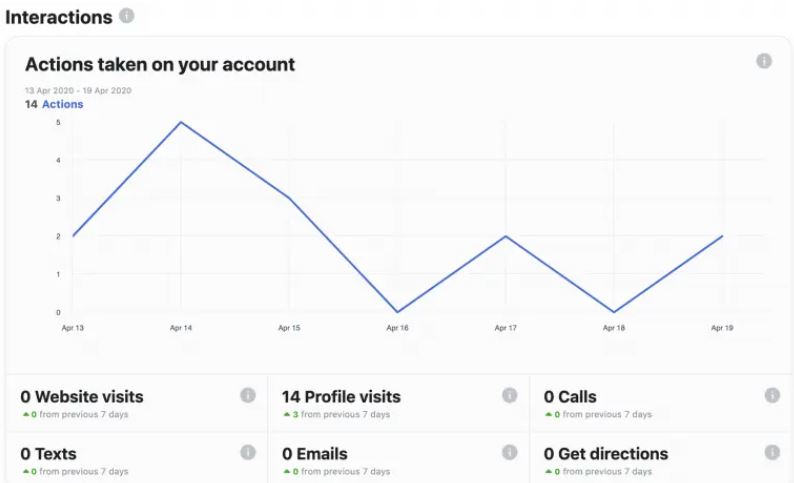Click Website visits info icon

click(x=248, y=395)
